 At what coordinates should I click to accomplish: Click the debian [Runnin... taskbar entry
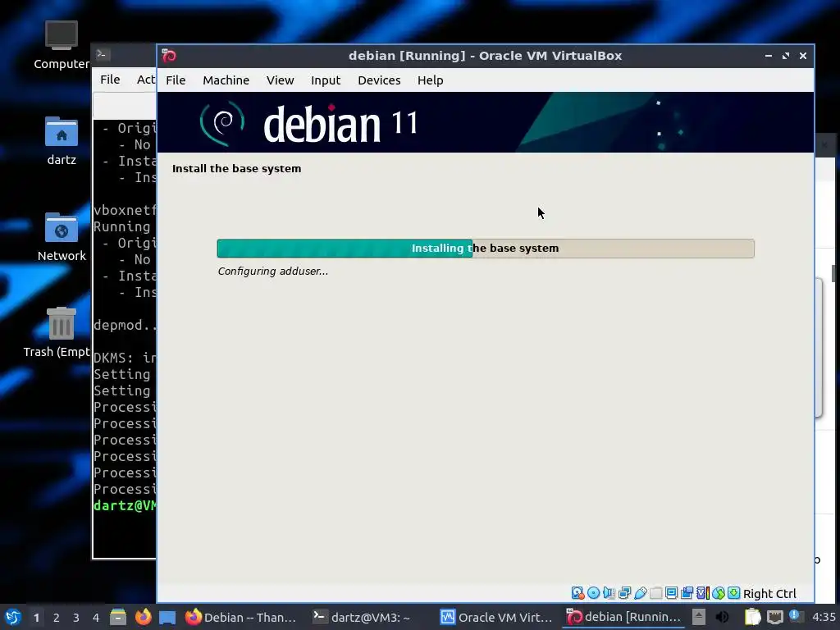coord(623,617)
